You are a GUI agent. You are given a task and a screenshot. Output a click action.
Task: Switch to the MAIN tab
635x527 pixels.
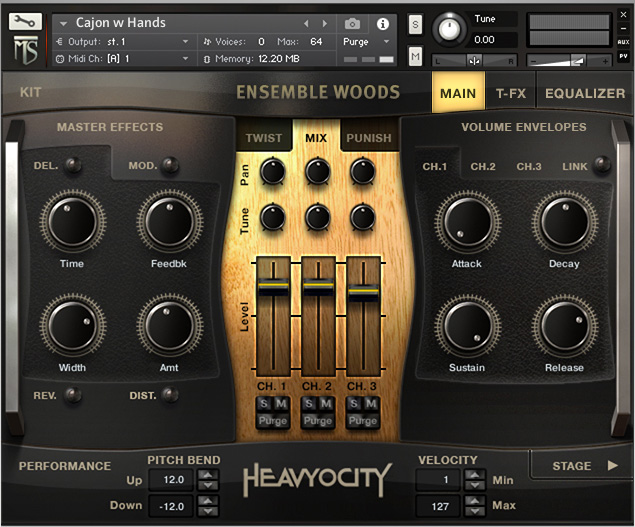pyautogui.click(x=458, y=93)
